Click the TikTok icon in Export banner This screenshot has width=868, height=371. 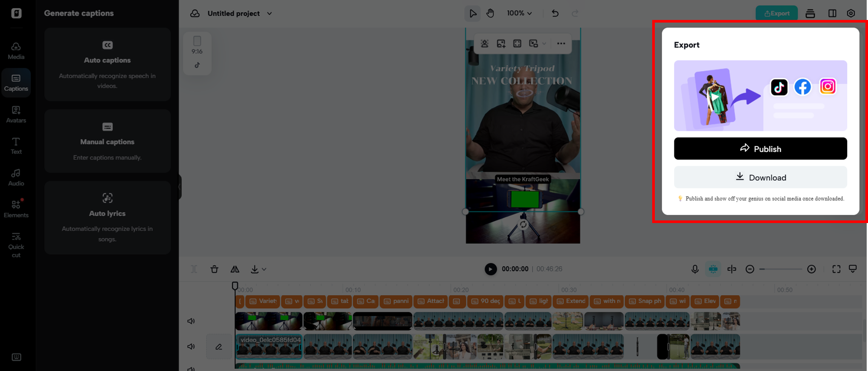tap(779, 87)
